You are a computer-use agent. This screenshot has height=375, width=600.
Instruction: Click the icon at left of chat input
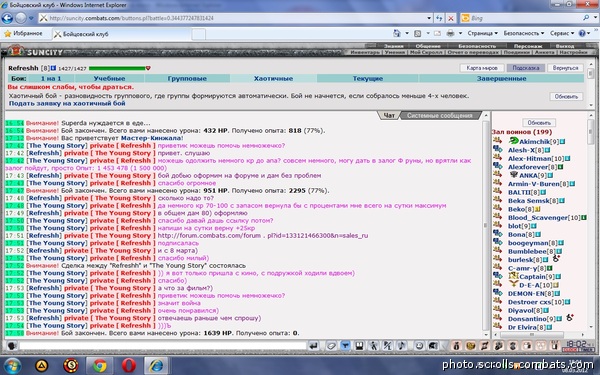pos(12,346)
